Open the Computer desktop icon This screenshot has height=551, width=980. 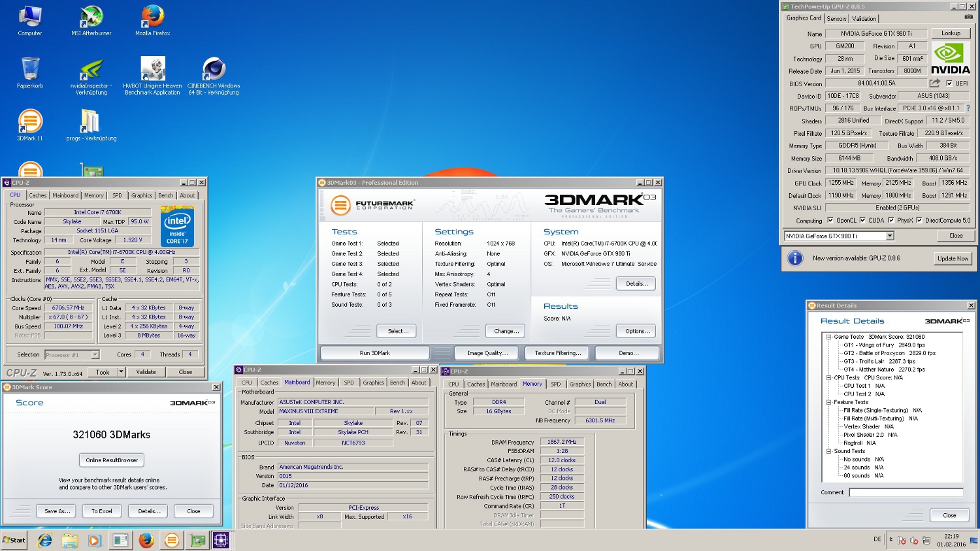click(30, 20)
